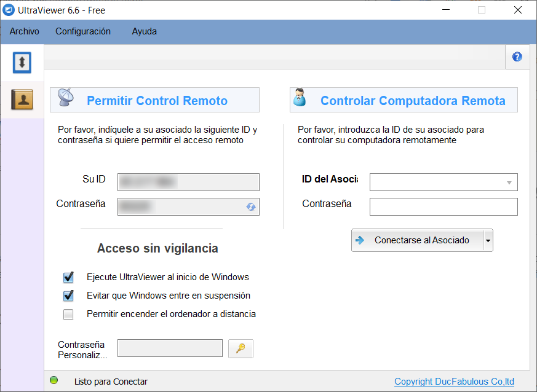Click the Su ID field
This screenshot has width=537, height=392.
tap(188, 182)
